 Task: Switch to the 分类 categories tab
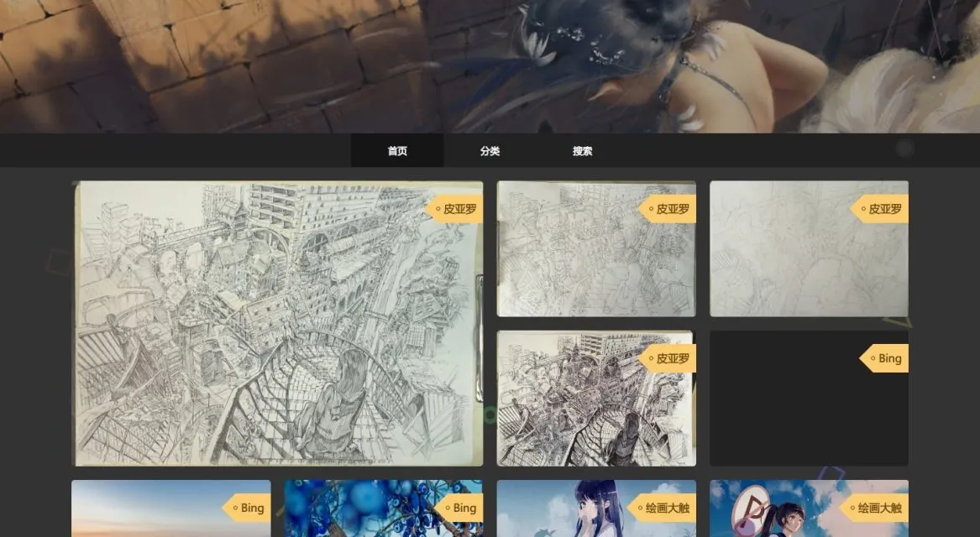point(490,151)
